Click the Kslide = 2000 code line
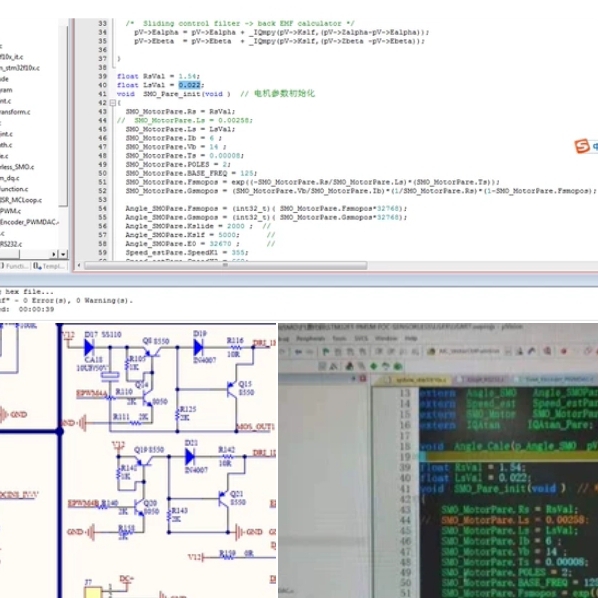 (x=189, y=226)
